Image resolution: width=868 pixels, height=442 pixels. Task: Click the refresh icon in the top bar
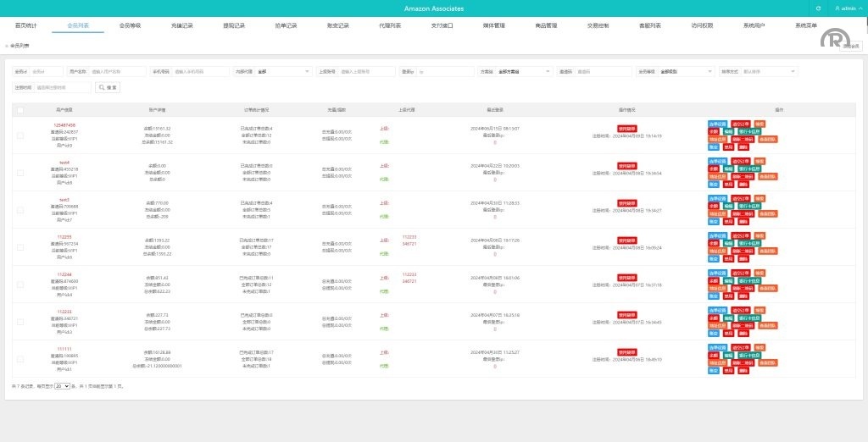(818, 8)
